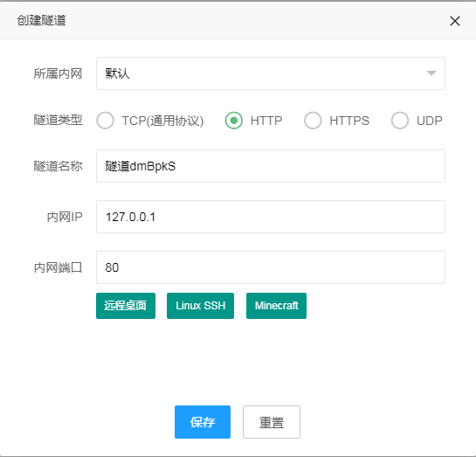
Task: Click the 隧道名称 input containing 隧道dmBpkS
Action: click(271, 166)
